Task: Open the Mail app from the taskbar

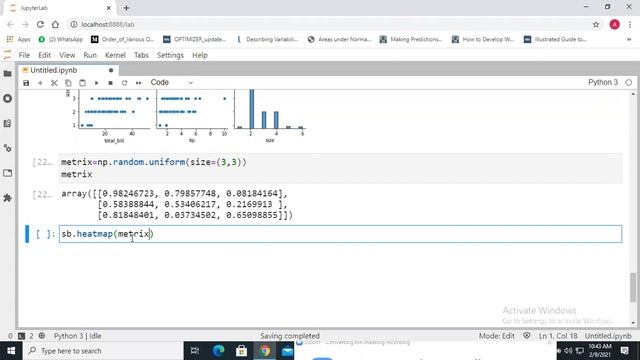Action: [x=287, y=351]
